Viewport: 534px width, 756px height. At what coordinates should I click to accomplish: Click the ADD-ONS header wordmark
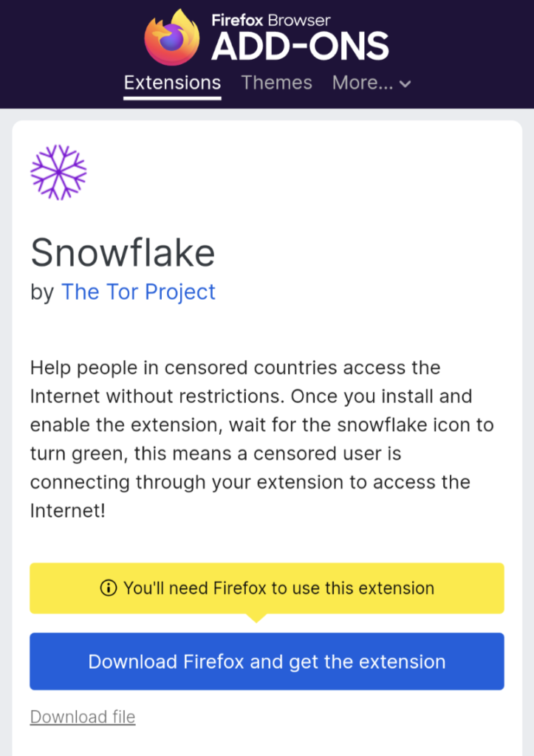pyautogui.click(x=300, y=47)
